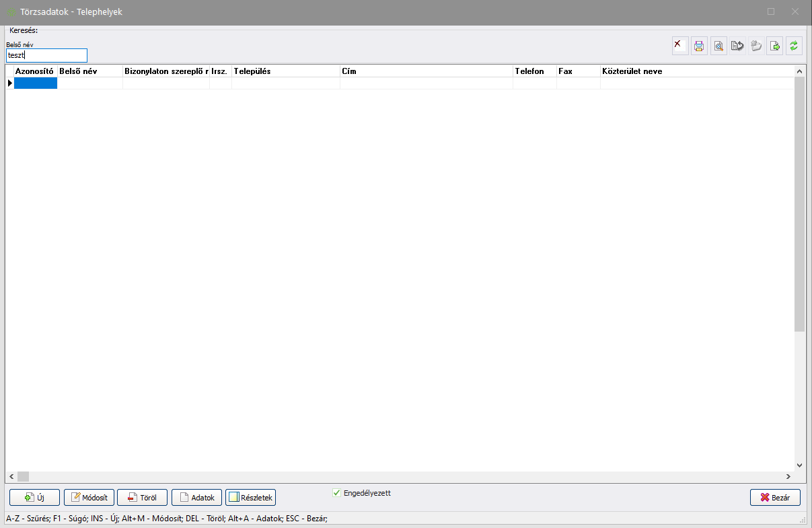This screenshot has width=812, height=528.
Task: Click the vertical scrollbar down arrow
Action: pyautogui.click(x=799, y=465)
